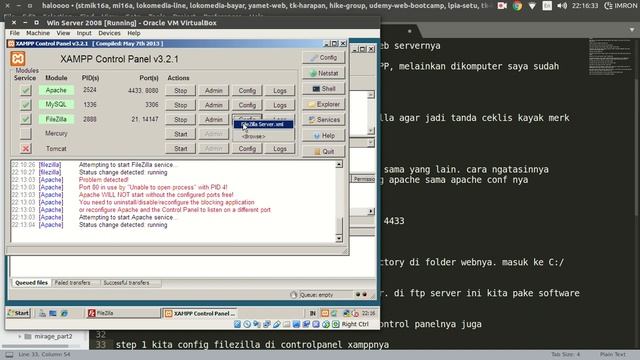This screenshot has height=360, width=640.
Task: Click the VirtualBox USB pen status icon
Action: coord(277,324)
